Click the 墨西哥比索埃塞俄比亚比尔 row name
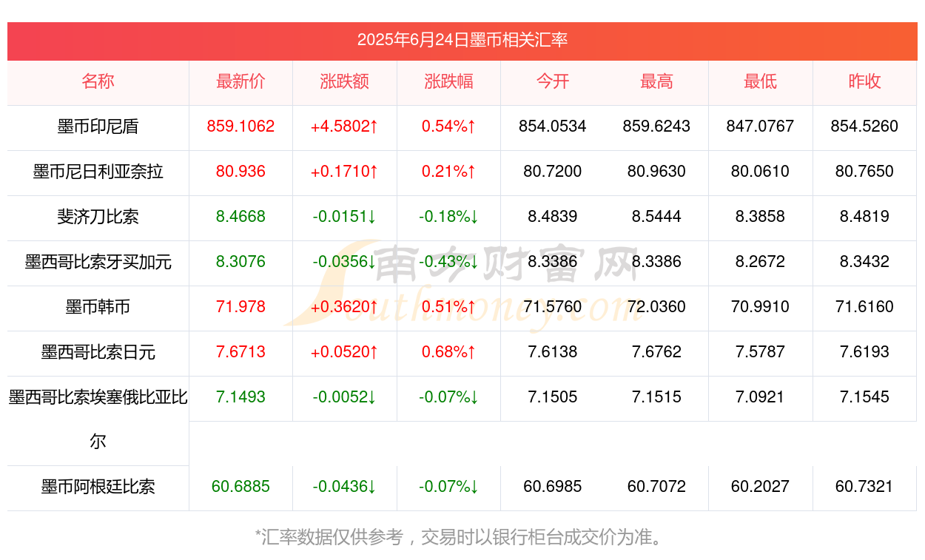Viewport: 925px width, 560px height. click(98, 419)
